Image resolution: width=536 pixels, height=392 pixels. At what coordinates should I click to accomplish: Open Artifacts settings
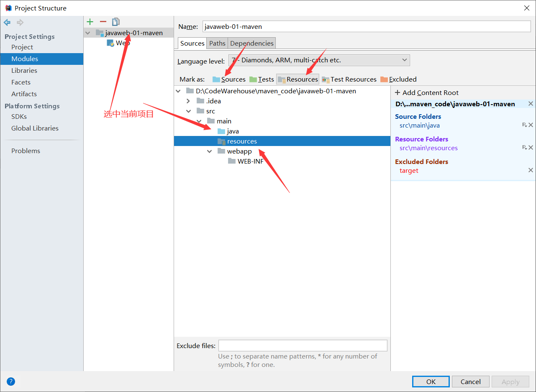[24, 94]
